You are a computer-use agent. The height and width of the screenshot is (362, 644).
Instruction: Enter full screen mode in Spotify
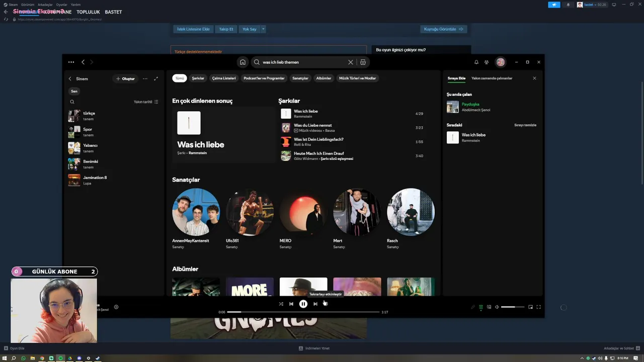[538, 307]
